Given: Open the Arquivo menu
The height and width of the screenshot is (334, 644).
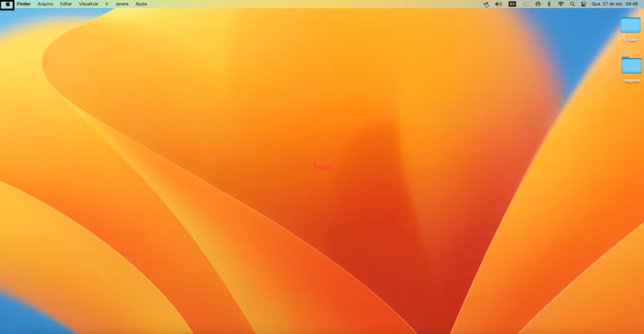Looking at the screenshot, I should 45,4.
